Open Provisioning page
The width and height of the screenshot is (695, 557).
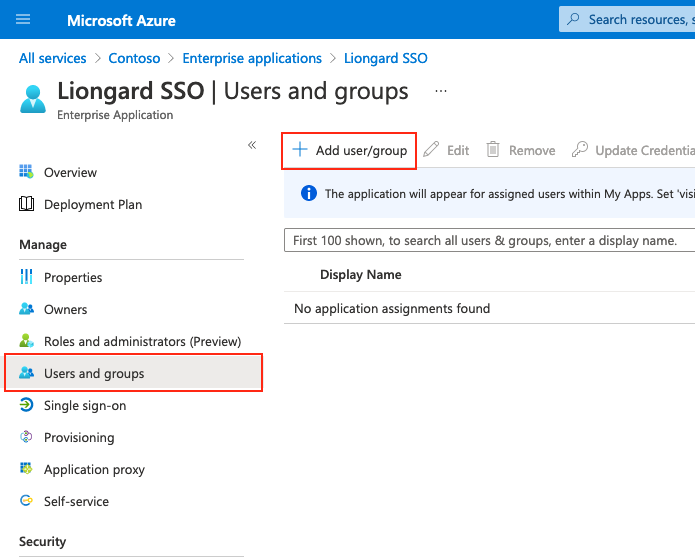[79, 437]
